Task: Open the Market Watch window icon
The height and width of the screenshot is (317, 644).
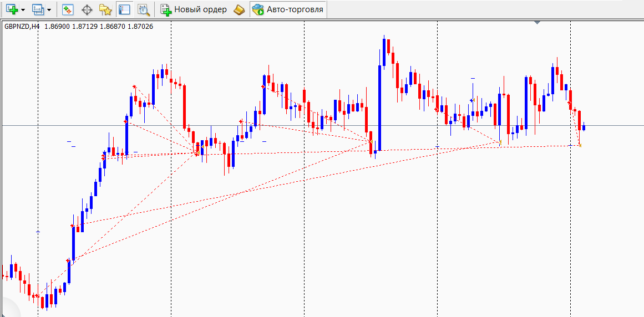Action: click(68, 9)
